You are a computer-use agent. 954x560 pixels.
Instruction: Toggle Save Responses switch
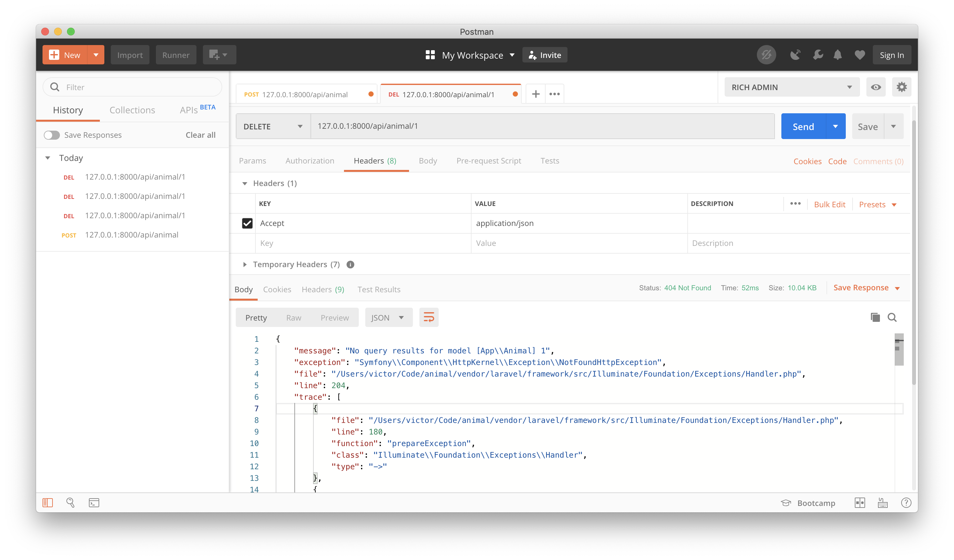52,135
